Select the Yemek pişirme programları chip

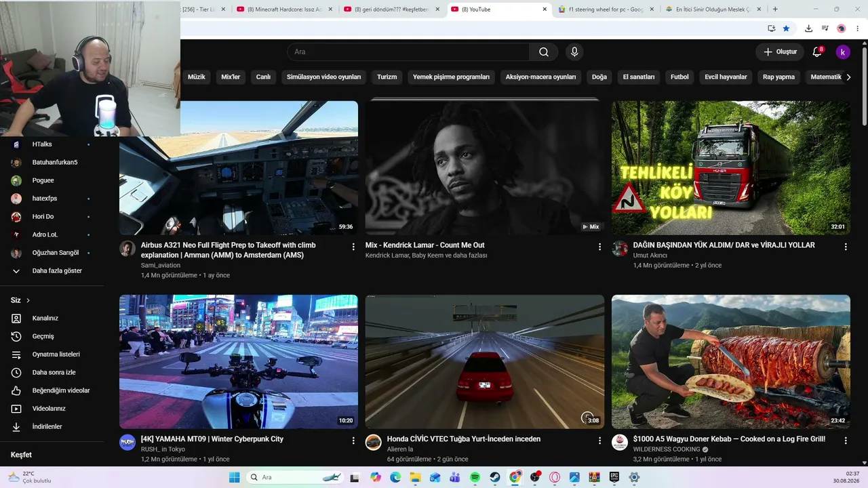[451, 77]
